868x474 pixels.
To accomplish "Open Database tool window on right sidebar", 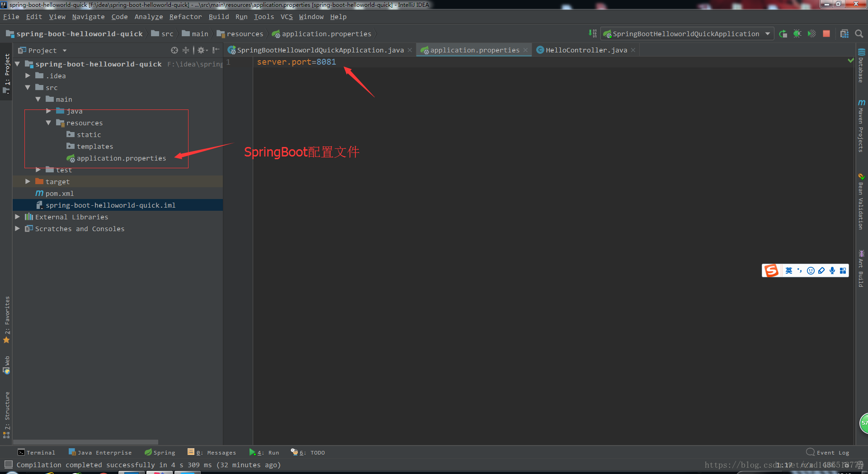I will coord(861,66).
